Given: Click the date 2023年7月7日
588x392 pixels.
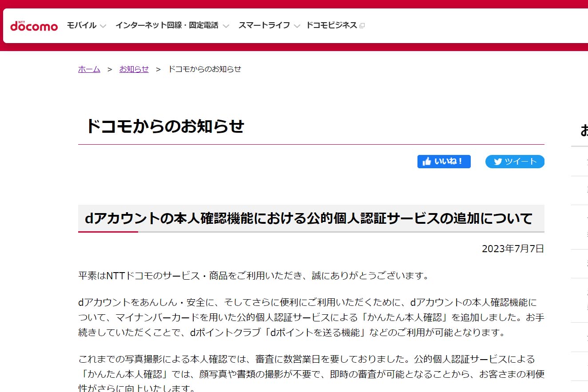Looking at the screenshot, I should point(513,249).
